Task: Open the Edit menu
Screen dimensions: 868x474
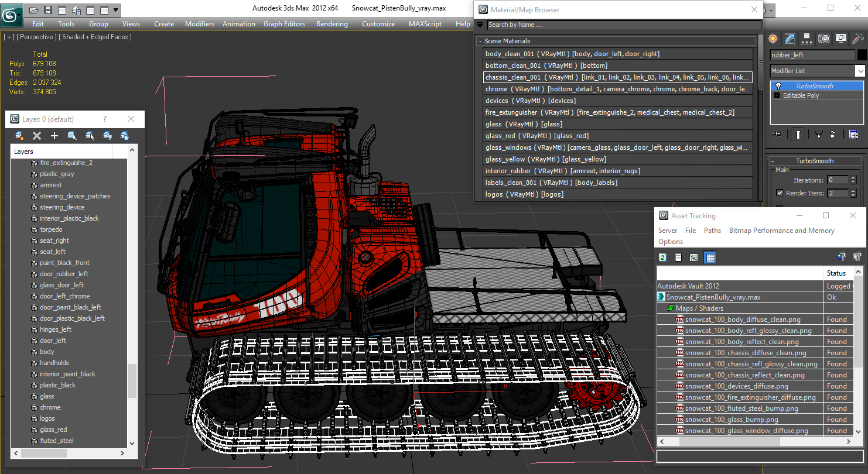Action: (38, 24)
